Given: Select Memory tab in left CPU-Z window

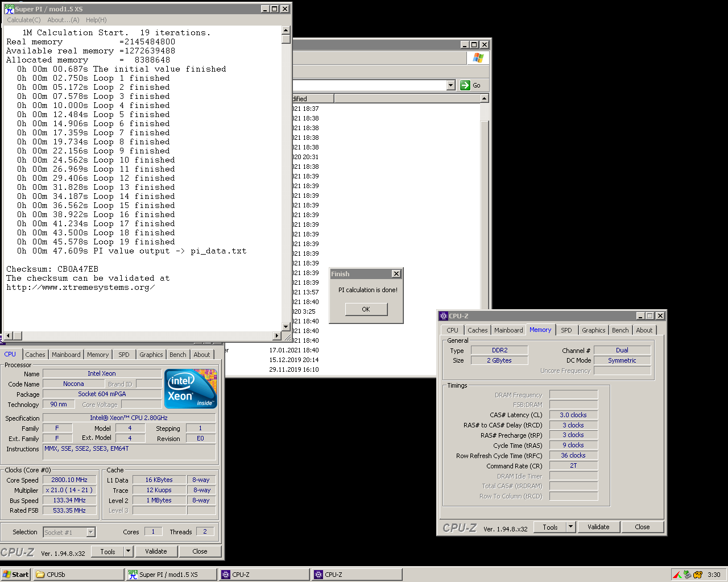Looking at the screenshot, I should [98, 355].
